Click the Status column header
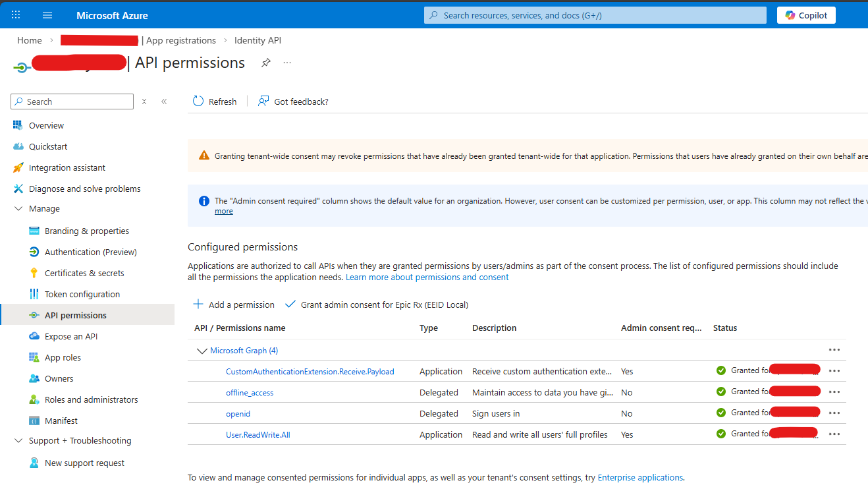The width and height of the screenshot is (868, 495). 725,328
